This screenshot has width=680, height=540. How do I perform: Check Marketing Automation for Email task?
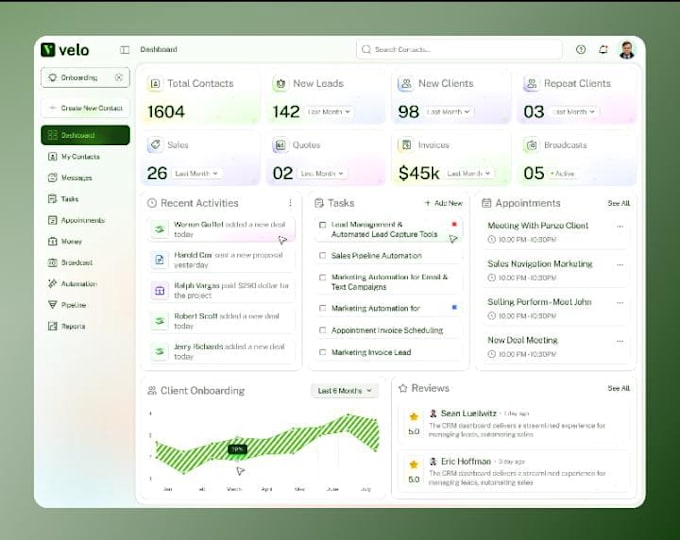[322, 277]
